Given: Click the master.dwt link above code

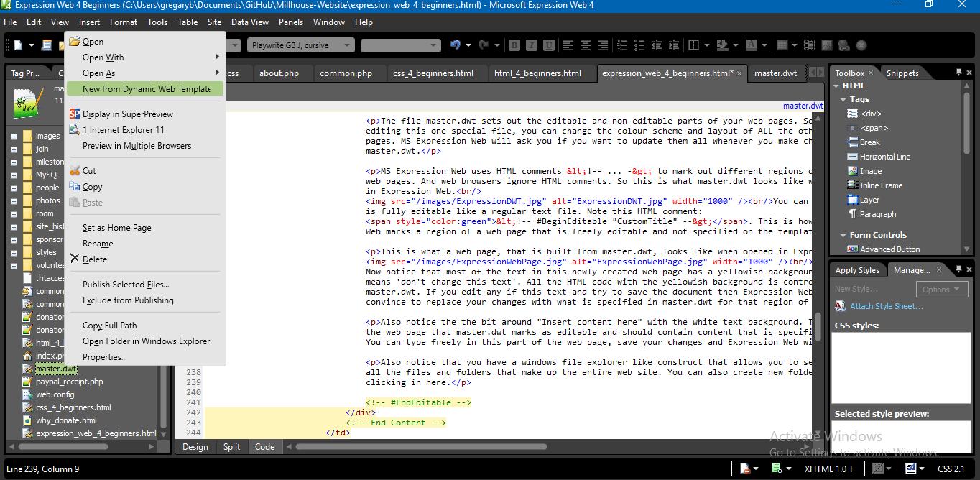Looking at the screenshot, I should click(x=803, y=106).
